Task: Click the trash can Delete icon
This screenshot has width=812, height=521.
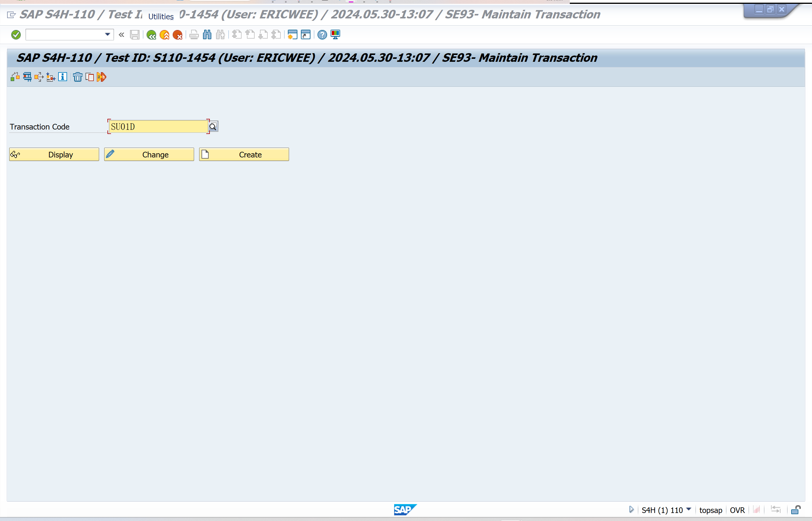Action: pyautogui.click(x=77, y=77)
